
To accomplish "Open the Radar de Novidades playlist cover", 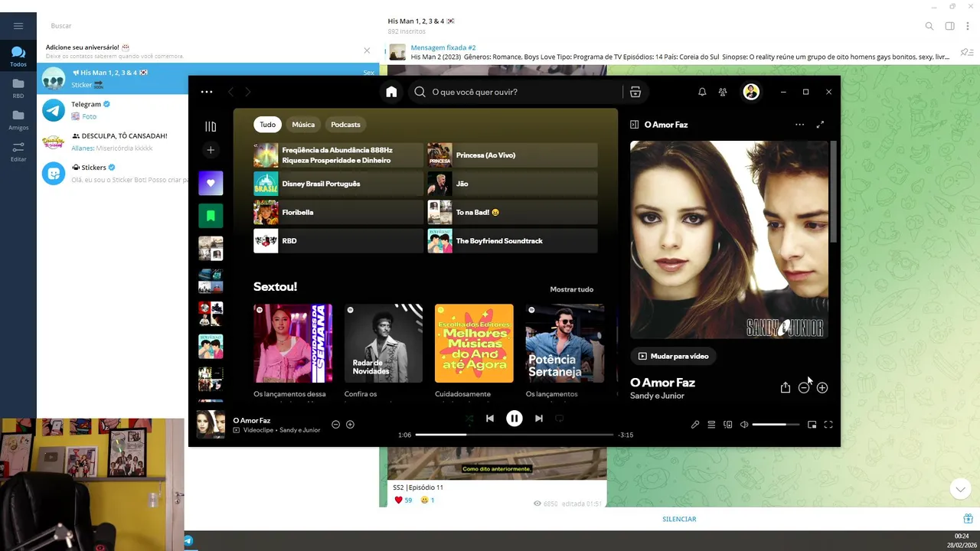I will [x=384, y=343].
